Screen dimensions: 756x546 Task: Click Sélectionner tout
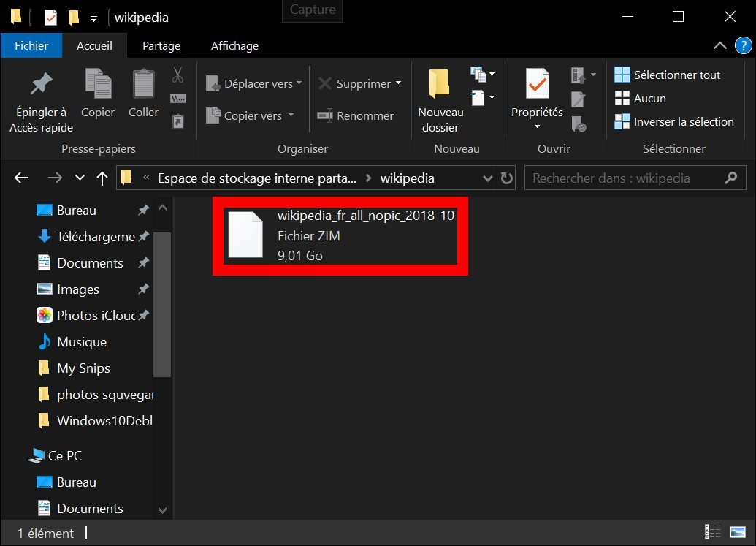pyautogui.click(x=667, y=75)
